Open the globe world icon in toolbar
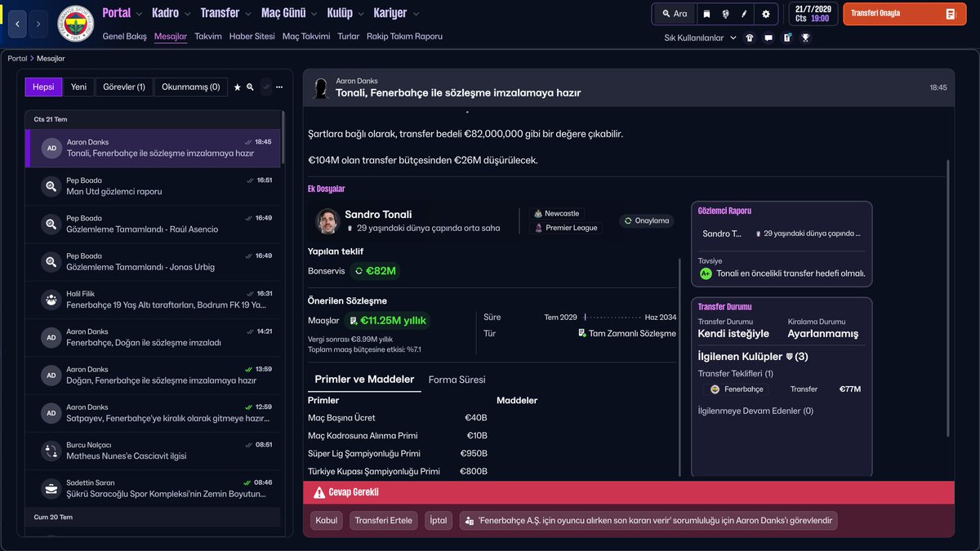Screen dimensions: 980x551 (725, 14)
